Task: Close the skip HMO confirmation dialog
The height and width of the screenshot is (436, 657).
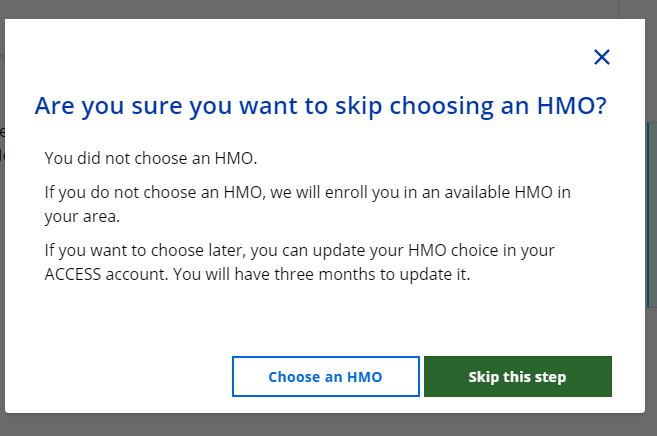Action: (602, 57)
